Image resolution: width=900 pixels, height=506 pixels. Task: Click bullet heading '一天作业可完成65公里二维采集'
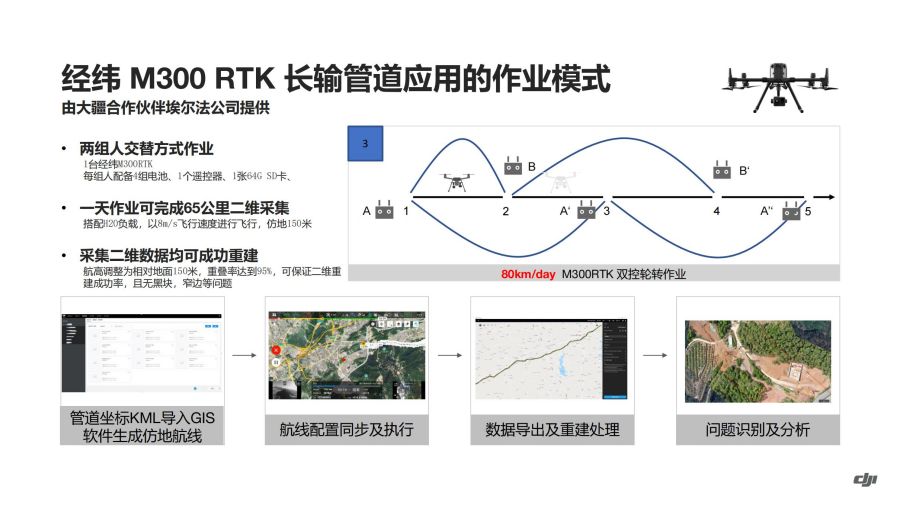[184, 208]
